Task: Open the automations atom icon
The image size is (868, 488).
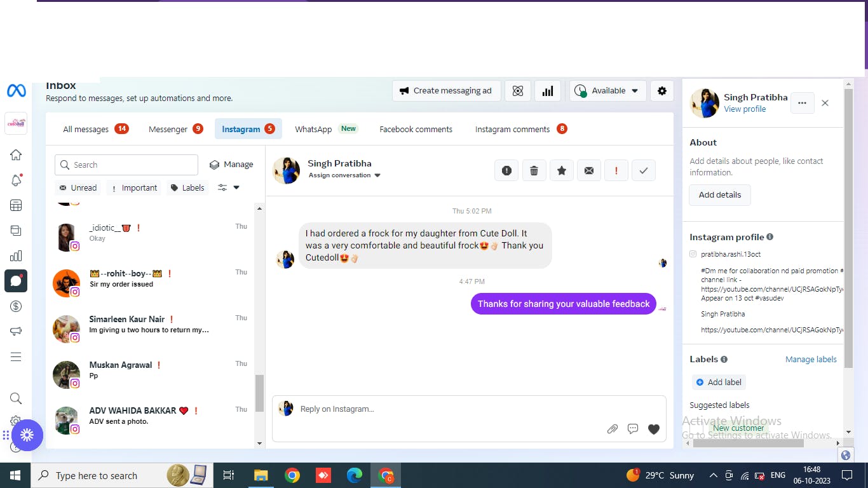Action: [x=517, y=91]
